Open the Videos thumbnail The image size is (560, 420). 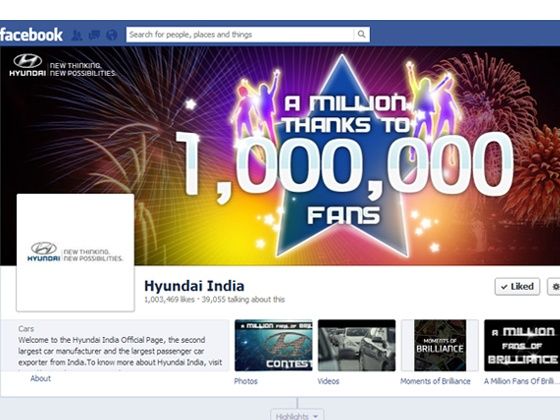click(x=357, y=345)
